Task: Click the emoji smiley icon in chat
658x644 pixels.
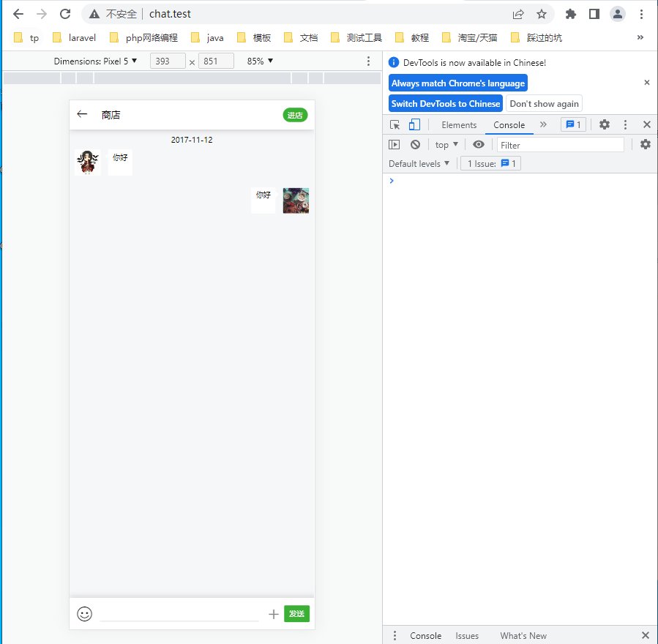Action: click(85, 614)
